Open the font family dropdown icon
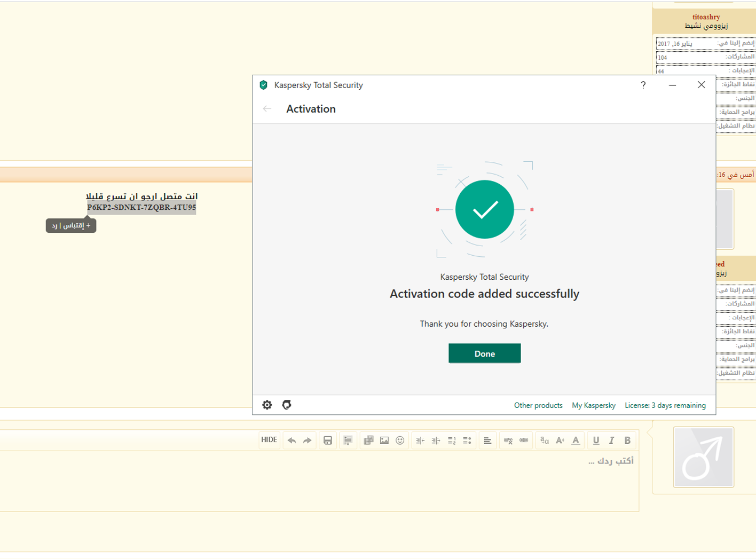 (544, 440)
